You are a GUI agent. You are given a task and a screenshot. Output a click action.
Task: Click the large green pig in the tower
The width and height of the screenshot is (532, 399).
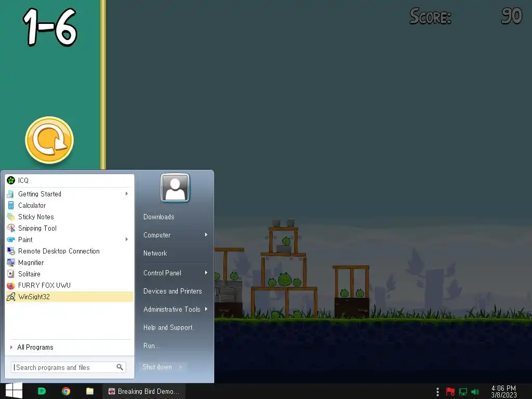click(285, 280)
